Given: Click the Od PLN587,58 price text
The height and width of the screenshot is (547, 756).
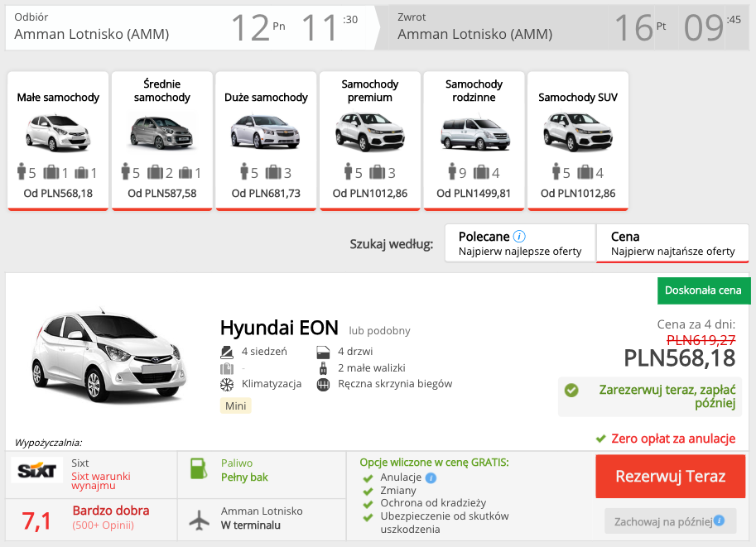Looking at the screenshot, I should (x=162, y=194).
